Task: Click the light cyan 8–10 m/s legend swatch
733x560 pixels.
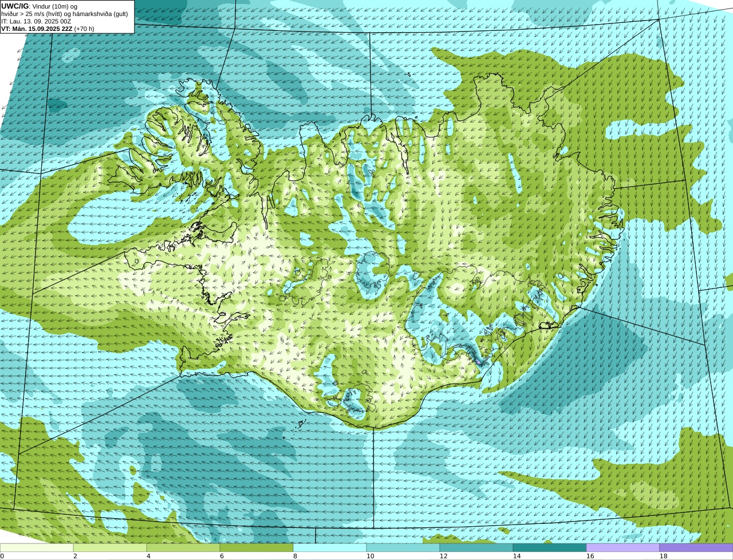Action: coord(330,547)
